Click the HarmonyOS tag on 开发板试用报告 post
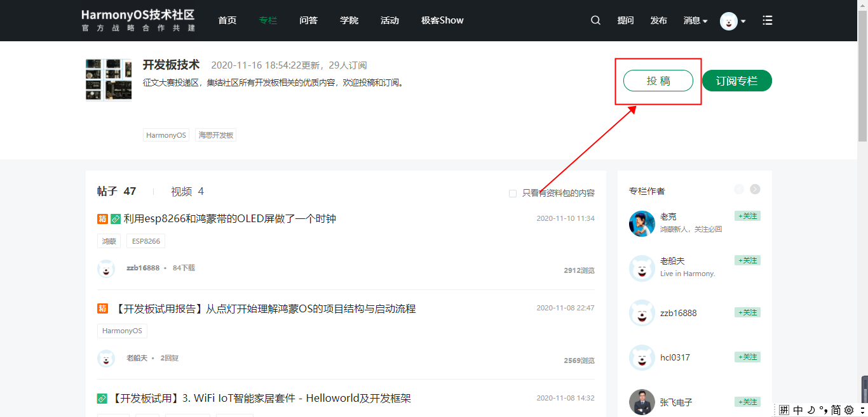Viewport: 868px width, 417px height. coord(122,331)
